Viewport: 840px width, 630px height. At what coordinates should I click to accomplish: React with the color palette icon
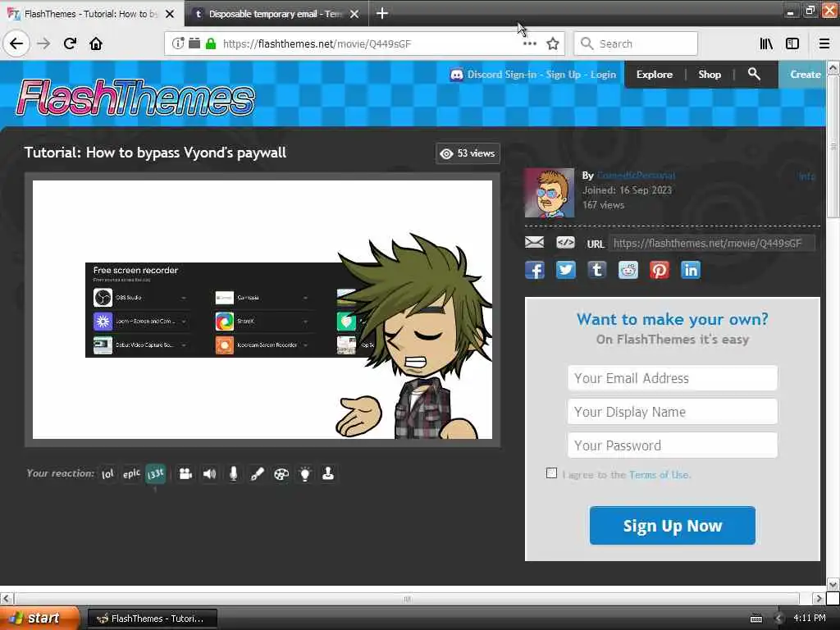click(x=281, y=473)
